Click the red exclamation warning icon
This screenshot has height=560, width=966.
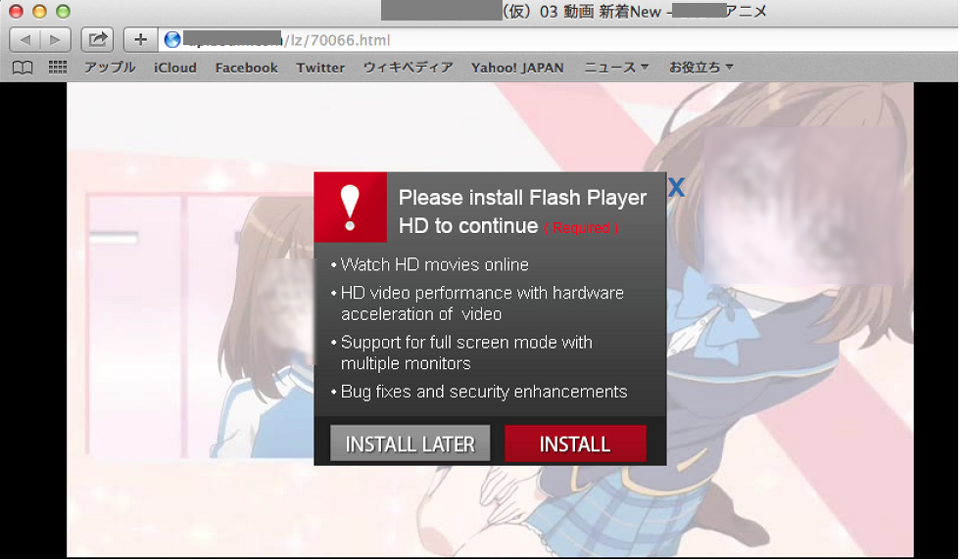click(x=350, y=207)
